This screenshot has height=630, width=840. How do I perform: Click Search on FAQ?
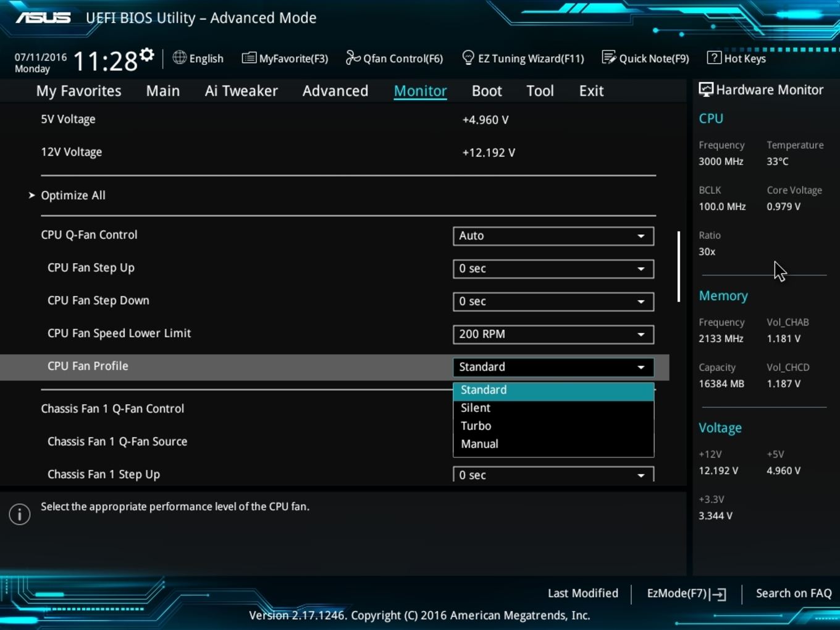(794, 593)
